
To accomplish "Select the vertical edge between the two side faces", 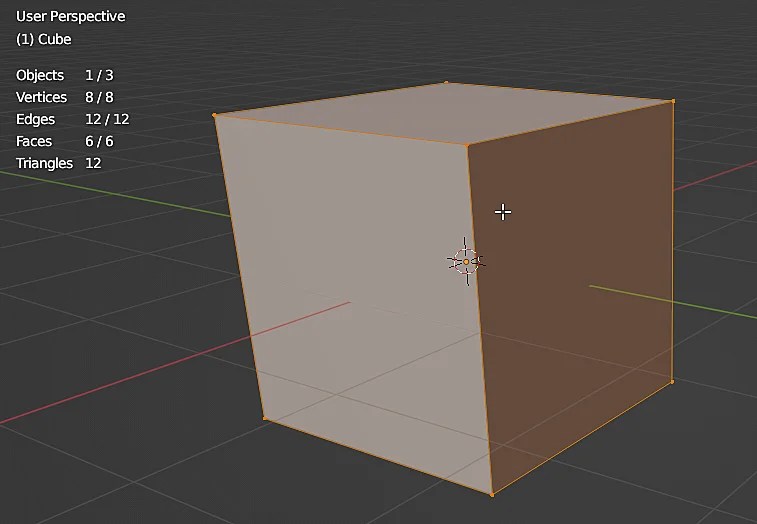I will [x=479, y=319].
